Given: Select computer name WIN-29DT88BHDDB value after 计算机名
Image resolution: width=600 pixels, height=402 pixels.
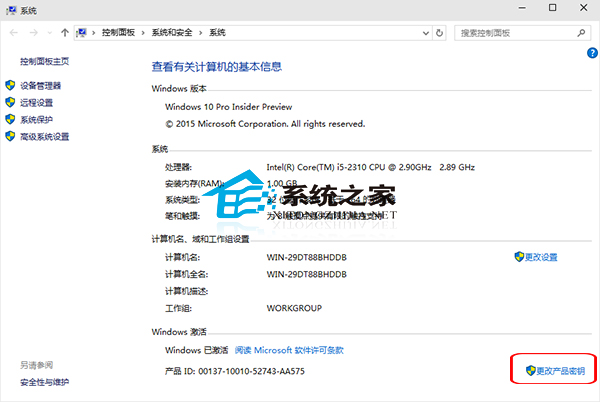Looking at the screenshot, I should click(307, 257).
